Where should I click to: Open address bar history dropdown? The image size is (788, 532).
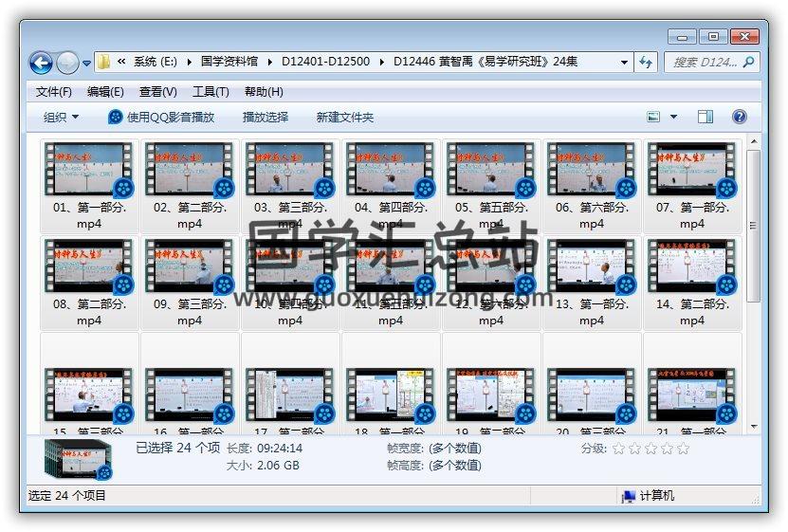pyautogui.click(x=624, y=63)
